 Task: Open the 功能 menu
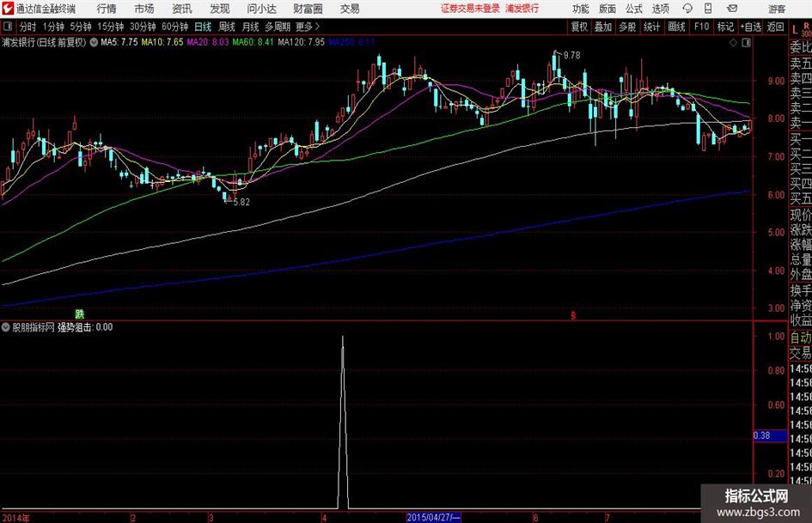(x=581, y=9)
